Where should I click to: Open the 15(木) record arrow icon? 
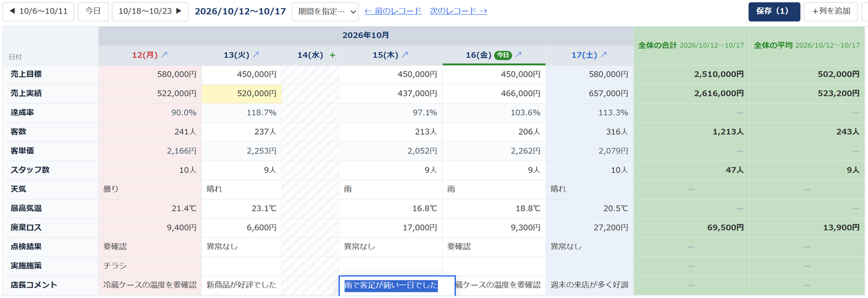[405, 55]
